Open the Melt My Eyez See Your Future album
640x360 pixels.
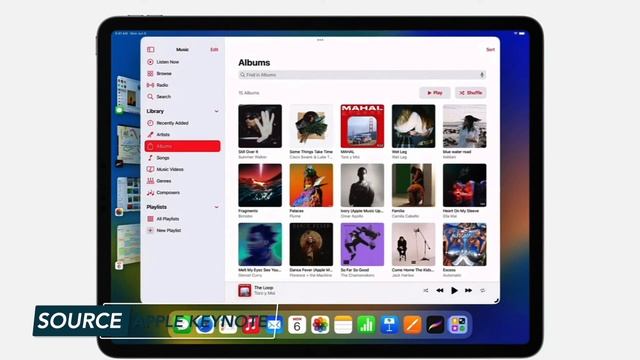[260, 244]
